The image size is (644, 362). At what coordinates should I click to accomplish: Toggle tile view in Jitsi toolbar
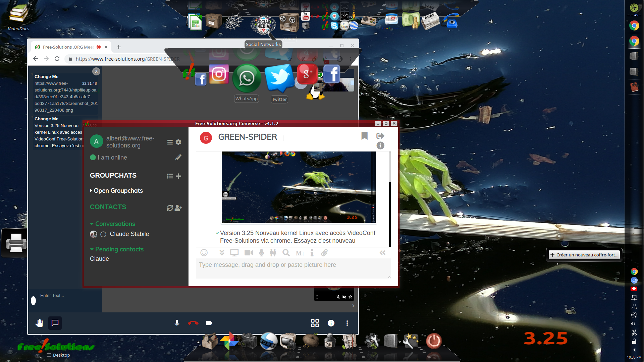click(315, 323)
